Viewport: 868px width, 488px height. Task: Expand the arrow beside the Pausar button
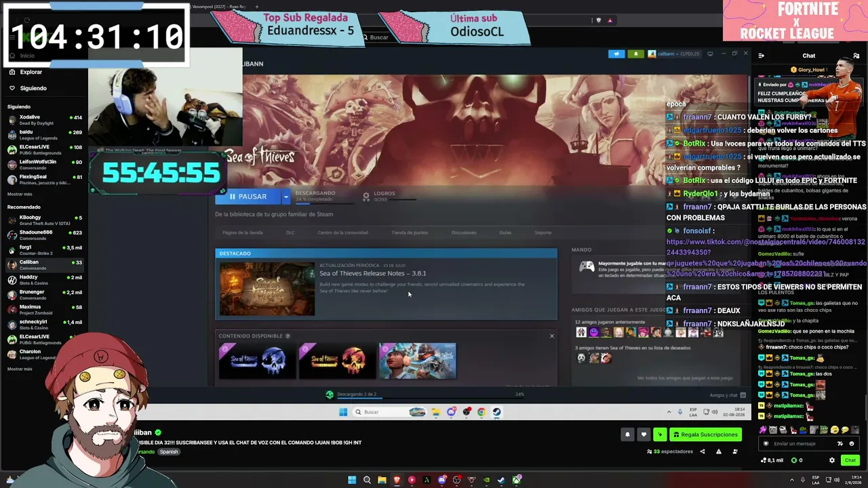click(286, 197)
